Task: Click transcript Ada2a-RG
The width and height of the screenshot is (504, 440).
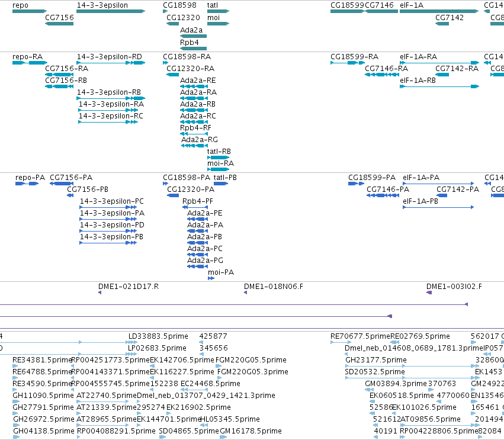Action: [200, 140]
